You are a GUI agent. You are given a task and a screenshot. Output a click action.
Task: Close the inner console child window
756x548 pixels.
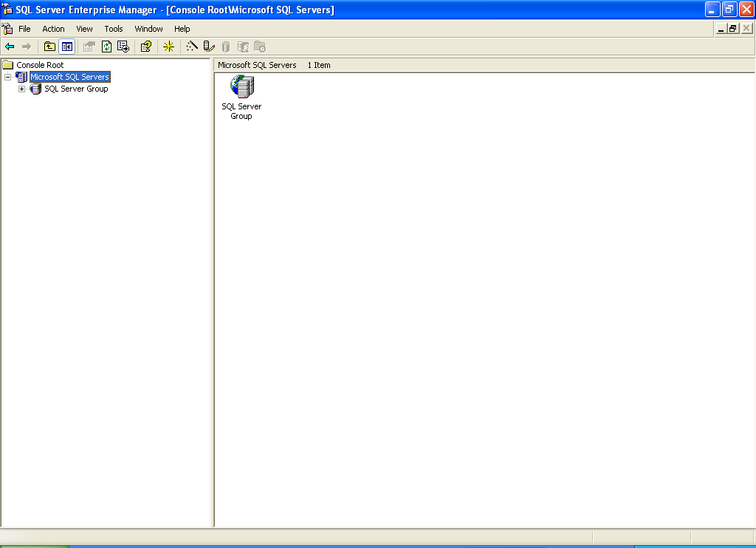click(x=746, y=29)
